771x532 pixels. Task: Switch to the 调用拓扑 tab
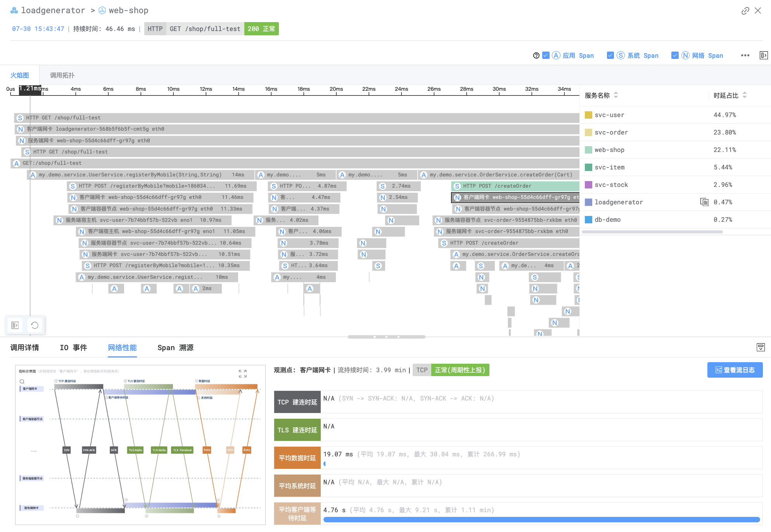pos(62,75)
